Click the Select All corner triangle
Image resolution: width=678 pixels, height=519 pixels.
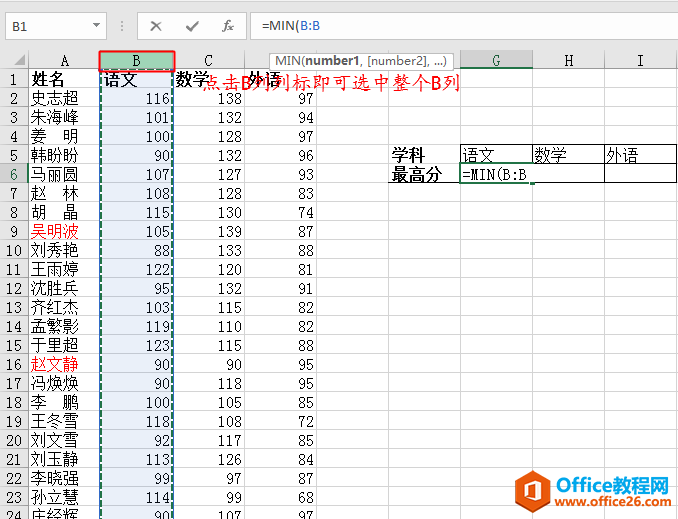pyautogui.click(x=19, y=60)
